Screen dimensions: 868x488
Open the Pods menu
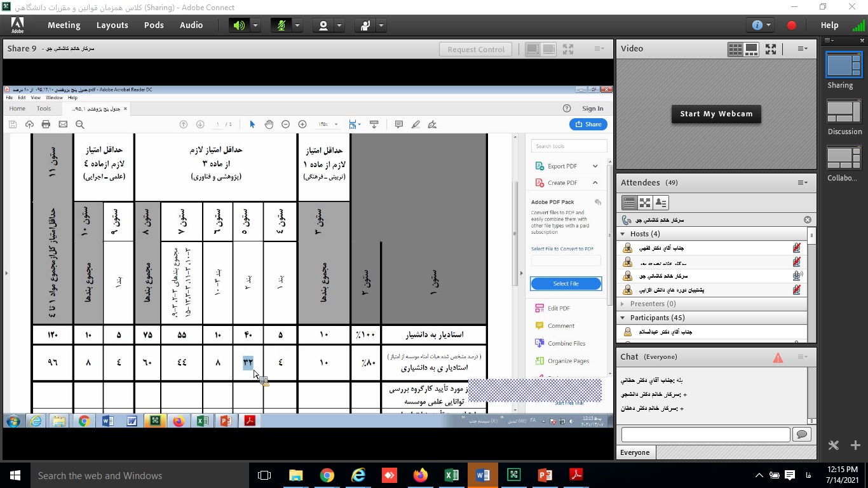(x=154, y=25)
